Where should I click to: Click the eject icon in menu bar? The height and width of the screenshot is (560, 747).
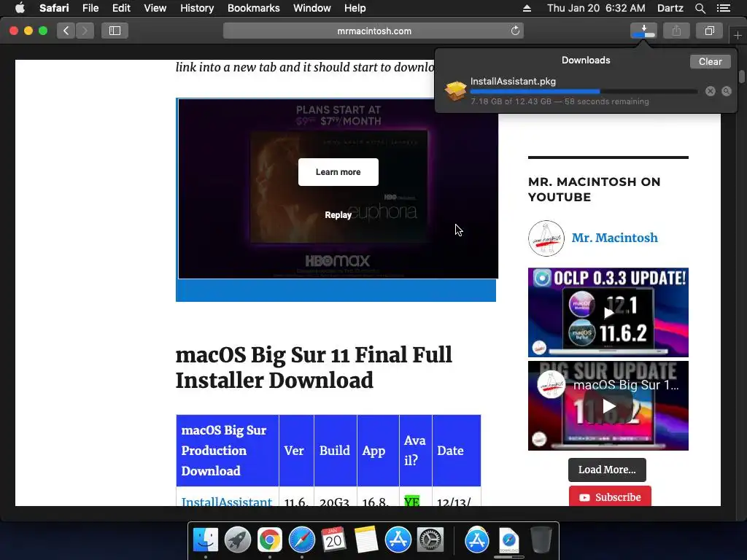[527, 8]
